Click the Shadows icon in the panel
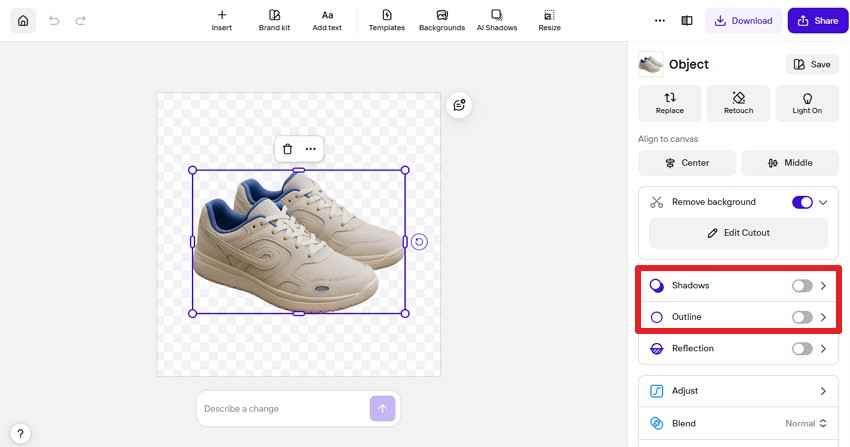Image resolution: width=850 pixels, height=447 pixels. click(x=656, y=286)
